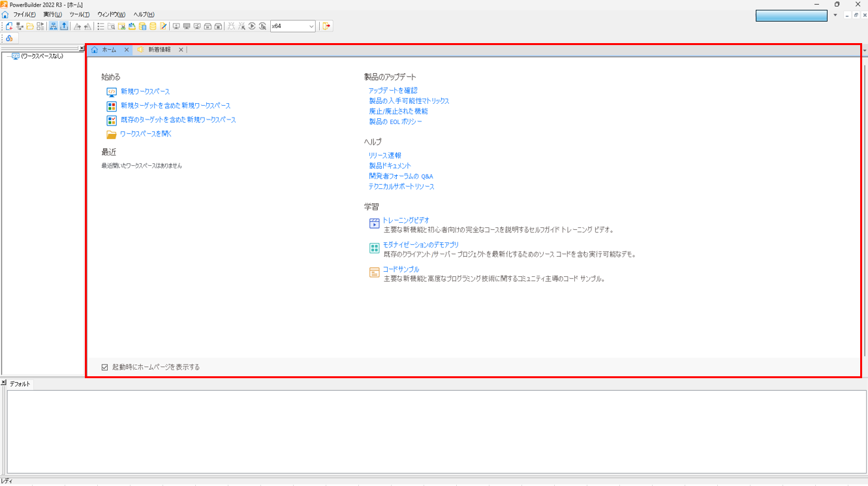
Task: Open the ヘルプ(H) menu
Action: (144, 14)
